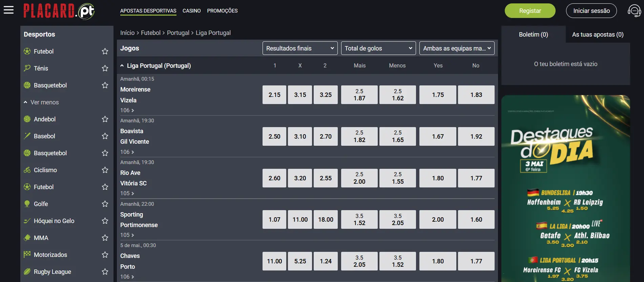The height and width of the screenshot is (282, 644).
Task: Collapse the Liga Portugal (Portugal) section
Action: point(122,66)
